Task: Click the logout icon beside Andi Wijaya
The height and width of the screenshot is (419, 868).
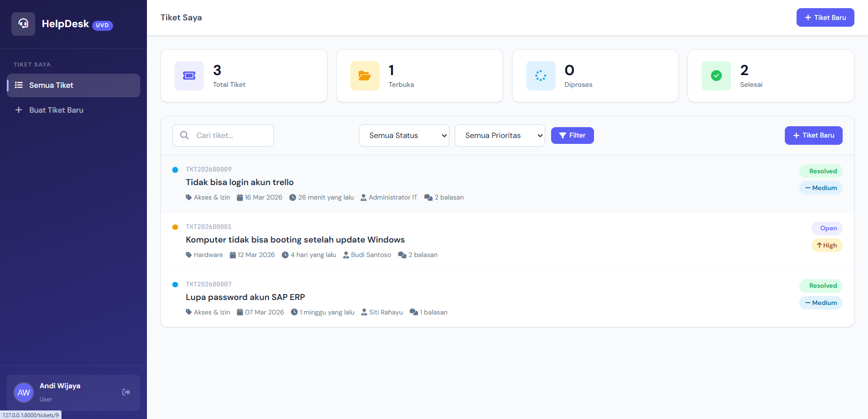Action: (126, 392)
